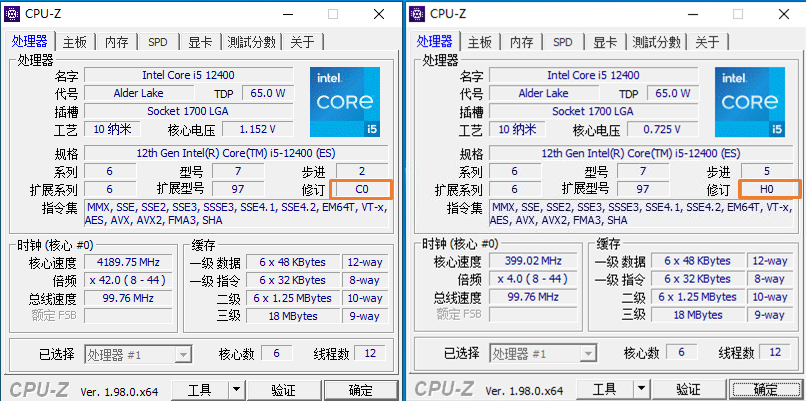Screen dimensions: 806x401
Task: Click 6 x 1.25 MBytes L2 cache in right window
Action: [698, 297]
